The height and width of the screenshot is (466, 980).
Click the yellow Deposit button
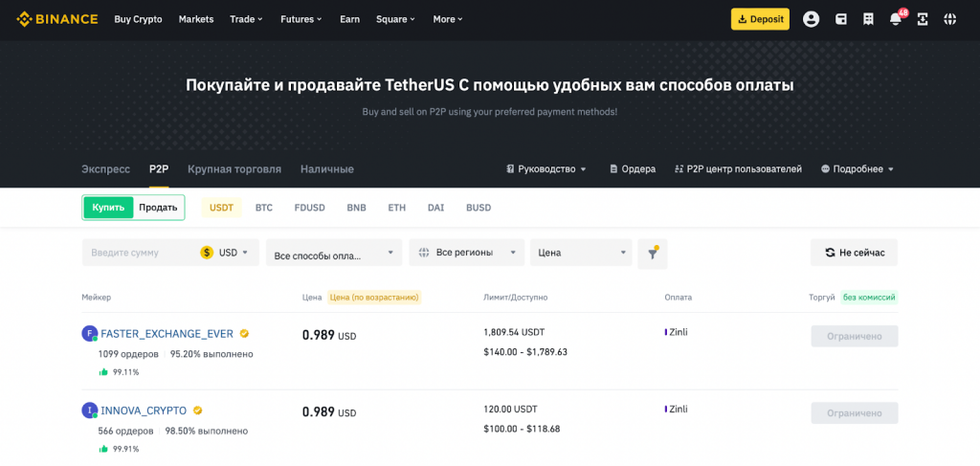761,19
